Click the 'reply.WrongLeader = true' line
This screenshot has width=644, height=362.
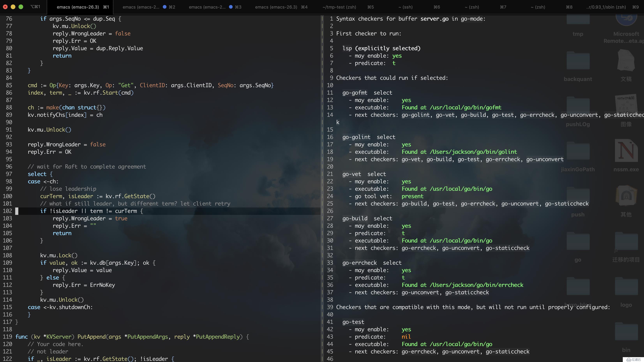tap(90, 219)
